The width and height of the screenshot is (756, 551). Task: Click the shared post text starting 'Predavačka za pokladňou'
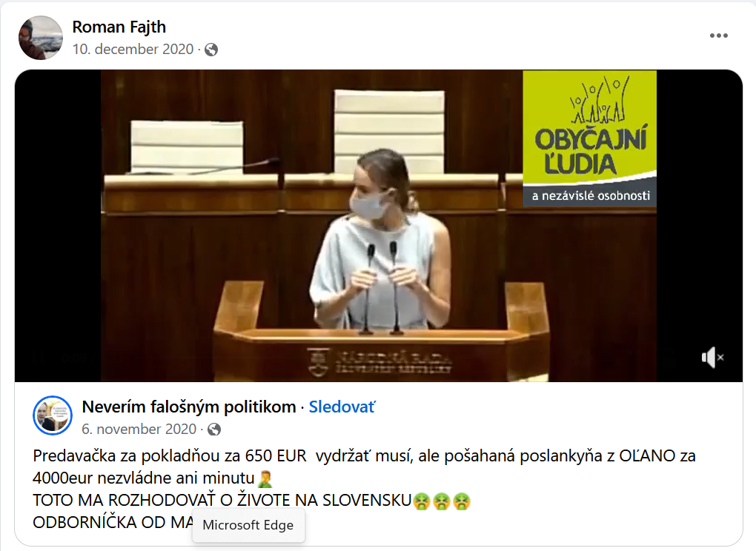(364, 467)
